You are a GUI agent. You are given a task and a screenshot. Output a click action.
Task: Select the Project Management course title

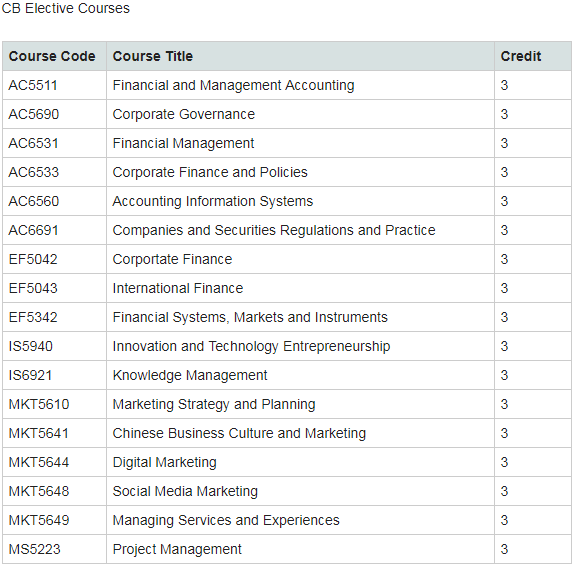pos(177,549)
